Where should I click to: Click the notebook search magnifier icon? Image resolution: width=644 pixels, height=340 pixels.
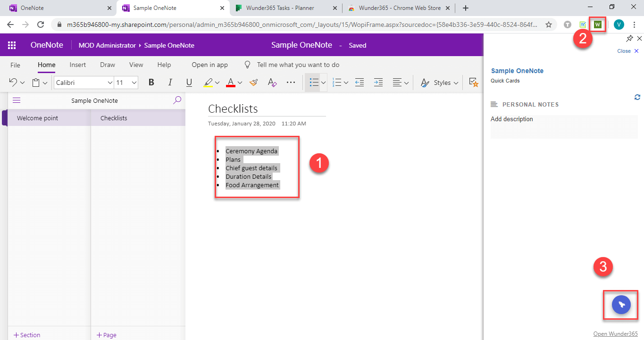pos(177,100)
